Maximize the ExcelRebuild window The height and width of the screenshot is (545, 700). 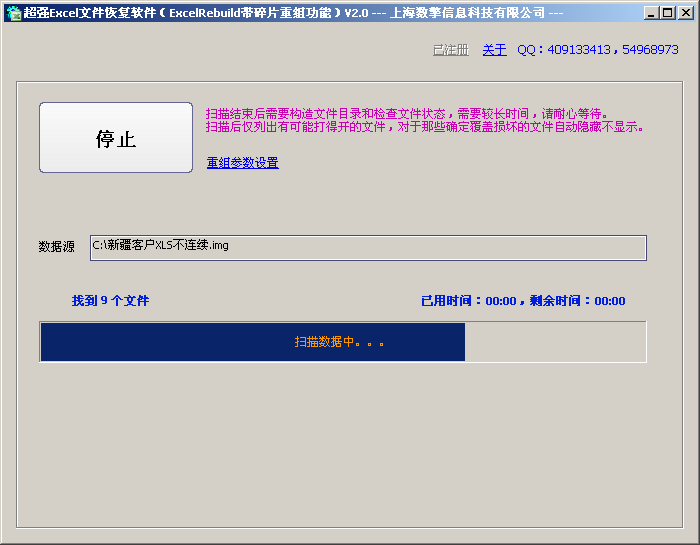668,13
